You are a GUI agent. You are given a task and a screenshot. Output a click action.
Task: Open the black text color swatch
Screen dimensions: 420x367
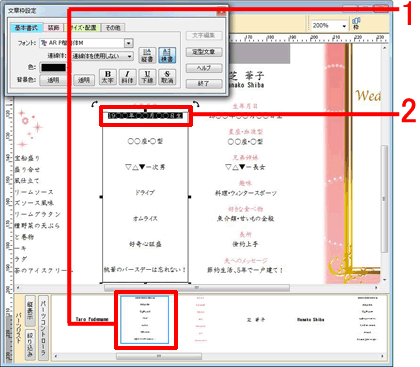click(53, 68)
